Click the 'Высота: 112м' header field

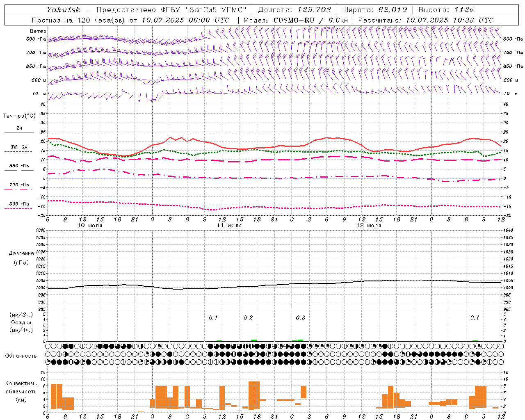point(447,10)
